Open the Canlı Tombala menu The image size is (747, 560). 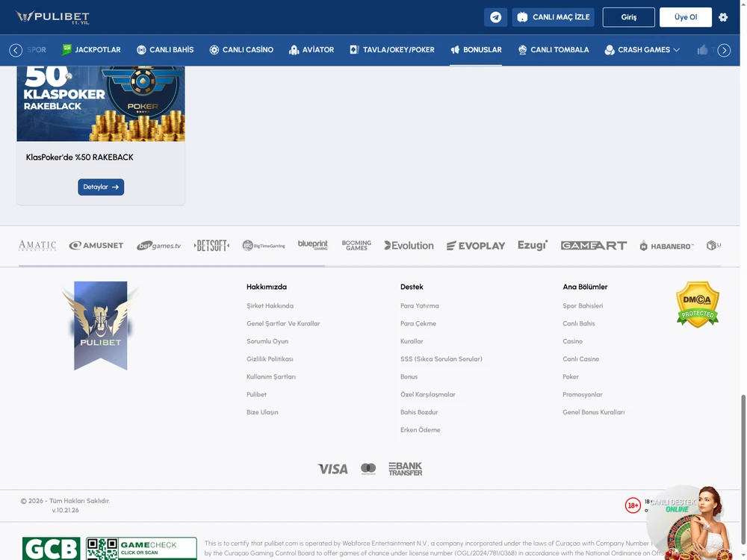coord(554,50)
